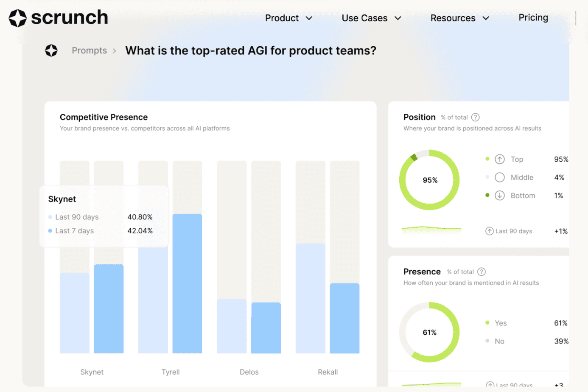588x392 pixels.
Task: Click the down-arrow icon beside Bottom
Action: point(500,196)
